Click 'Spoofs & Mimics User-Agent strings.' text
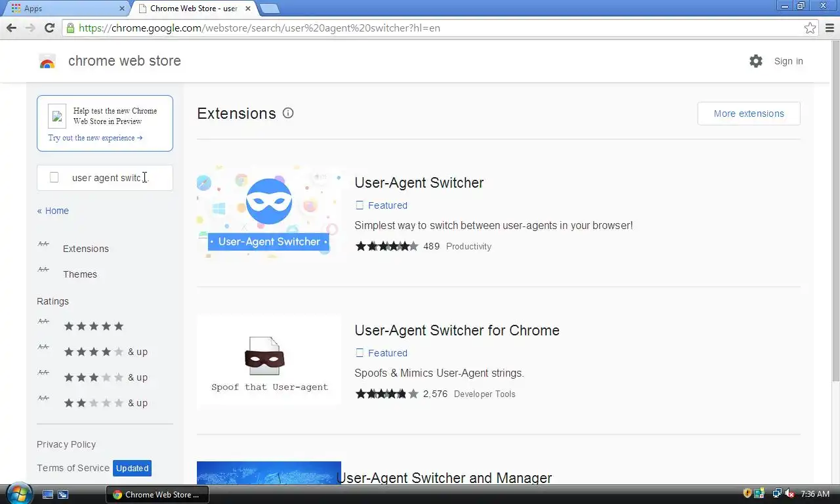The height and width of the screenshot is (504, 840). [439, 373]
